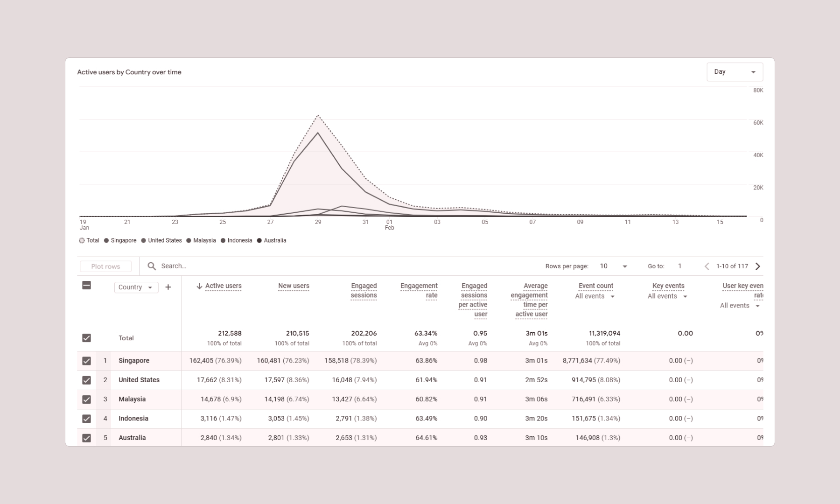Click the search magnifier icon
This screenshot has width=840, height=504.
(152, 266)
